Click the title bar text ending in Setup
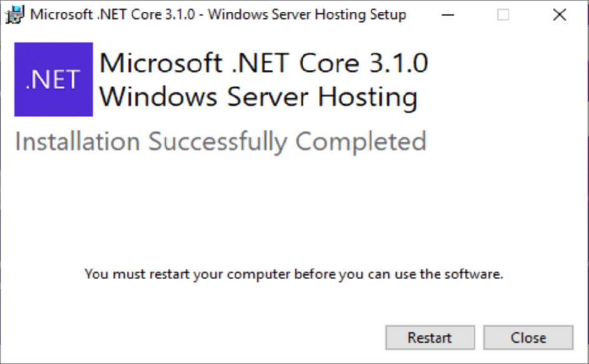Image resolution: width=589 pixels, height=364 pixels. pos(218,14)
